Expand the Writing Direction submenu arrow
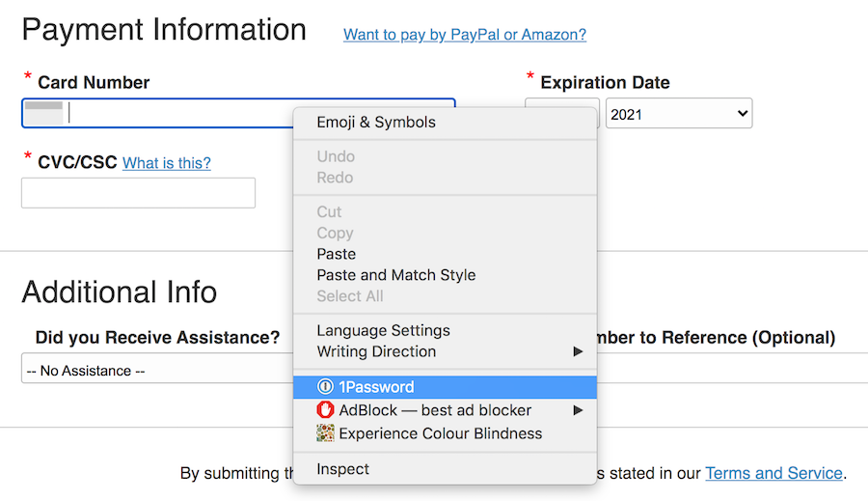 [578, 351]
